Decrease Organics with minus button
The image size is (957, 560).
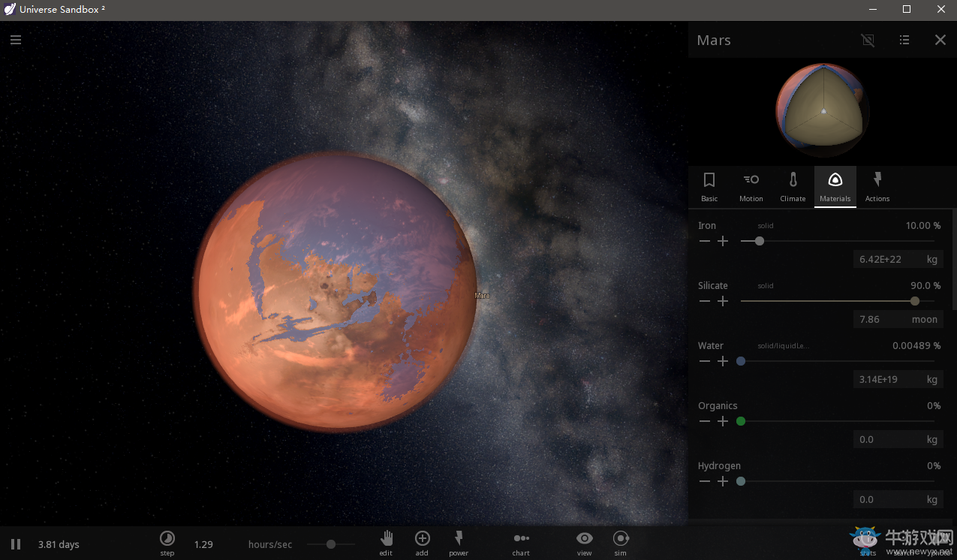point(705,421)
